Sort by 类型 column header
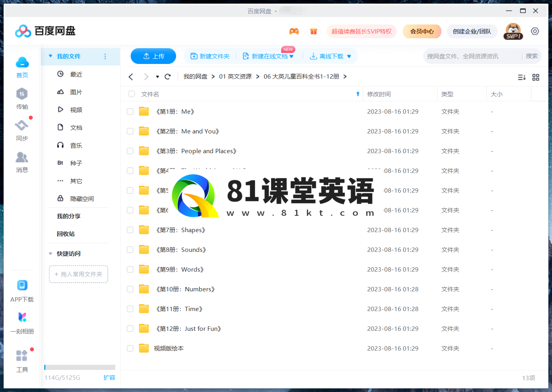The height and width of the screenshot is (392, 552). tap(447, 94)
